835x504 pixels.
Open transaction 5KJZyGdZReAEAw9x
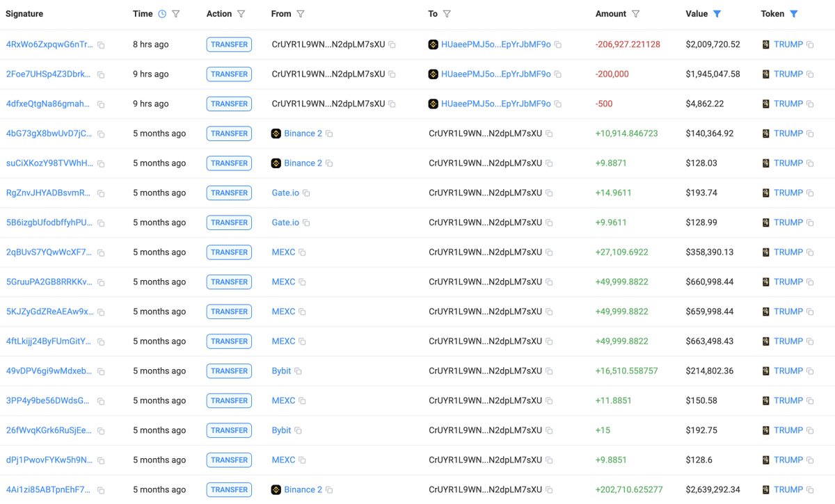click(49, 312)
